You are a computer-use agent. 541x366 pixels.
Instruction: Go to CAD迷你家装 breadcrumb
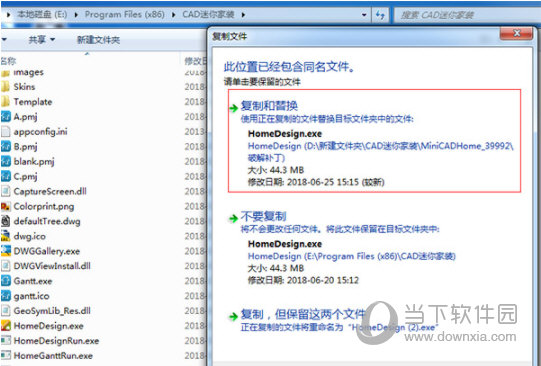click(208, 14)
